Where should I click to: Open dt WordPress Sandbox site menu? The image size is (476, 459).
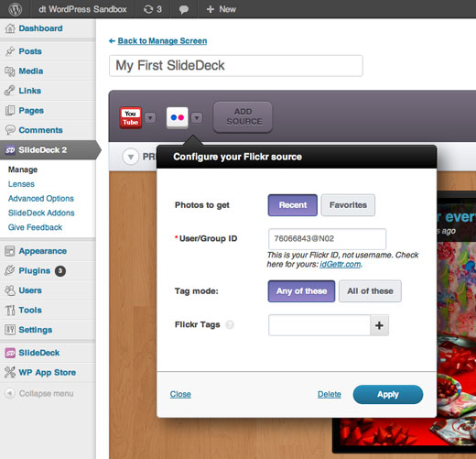[x=82, y=9]
